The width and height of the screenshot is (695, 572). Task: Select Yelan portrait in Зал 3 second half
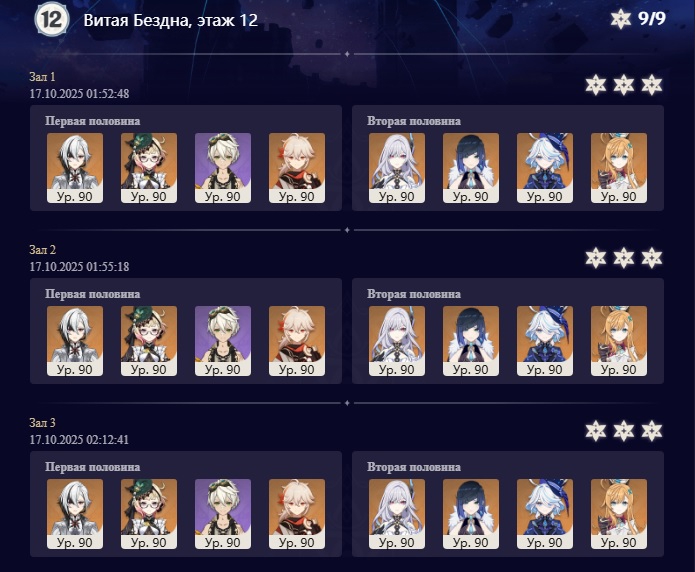[x=471, y=514]
